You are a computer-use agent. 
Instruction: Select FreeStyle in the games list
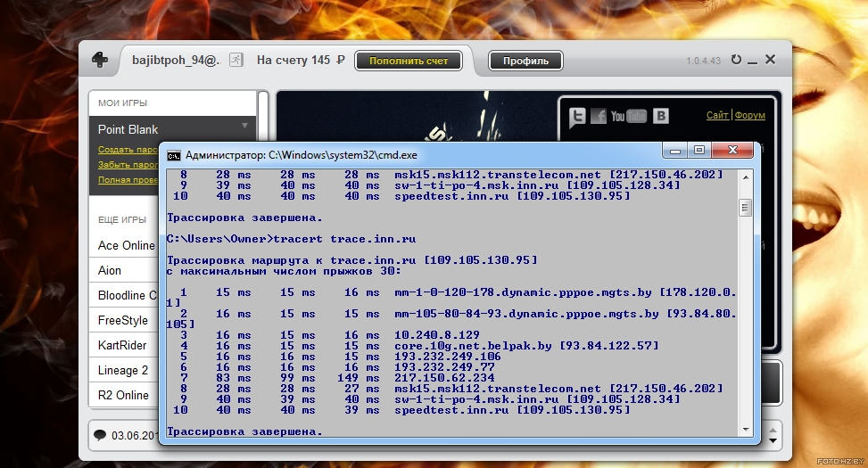pos(123,320)
